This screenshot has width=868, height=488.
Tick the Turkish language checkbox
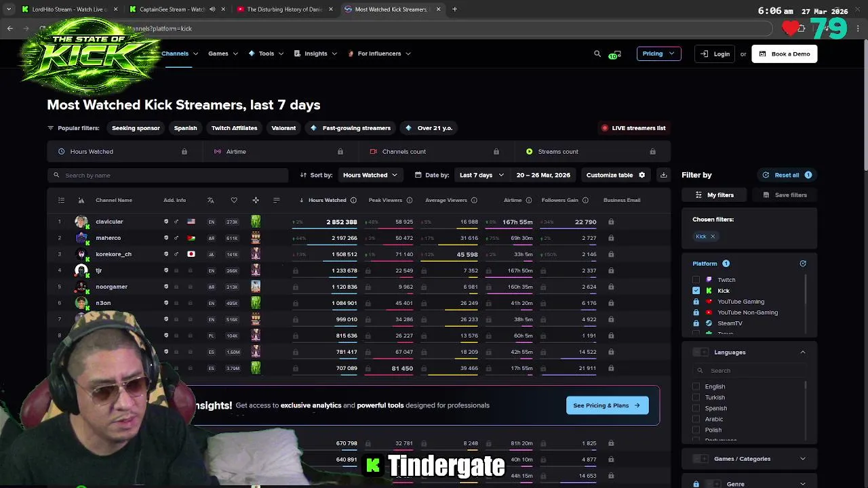point(696,397)
